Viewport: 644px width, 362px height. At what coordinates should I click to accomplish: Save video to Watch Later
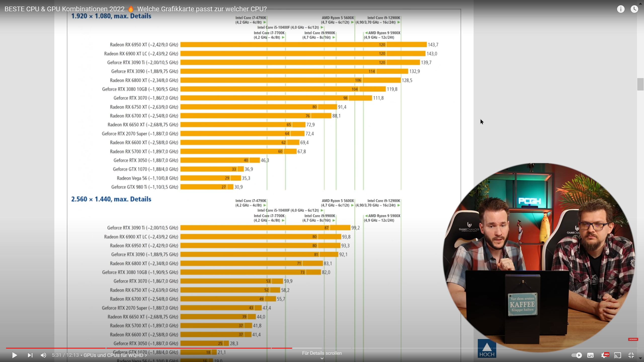(x=634, y=9)
